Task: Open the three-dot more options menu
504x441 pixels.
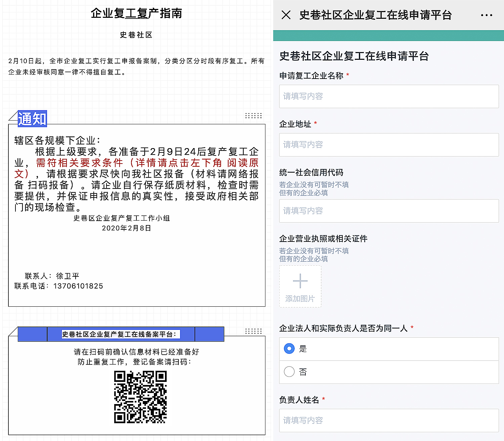Action: point(487,15)
